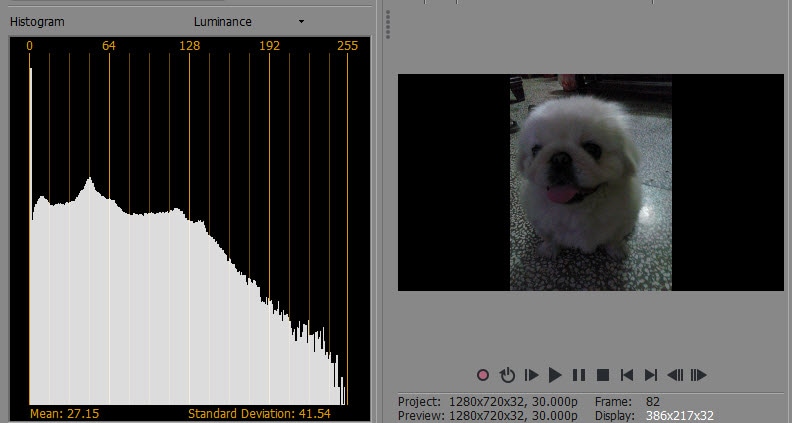Click the histogram axis label 128
The image size is (792, 423).
189,46
